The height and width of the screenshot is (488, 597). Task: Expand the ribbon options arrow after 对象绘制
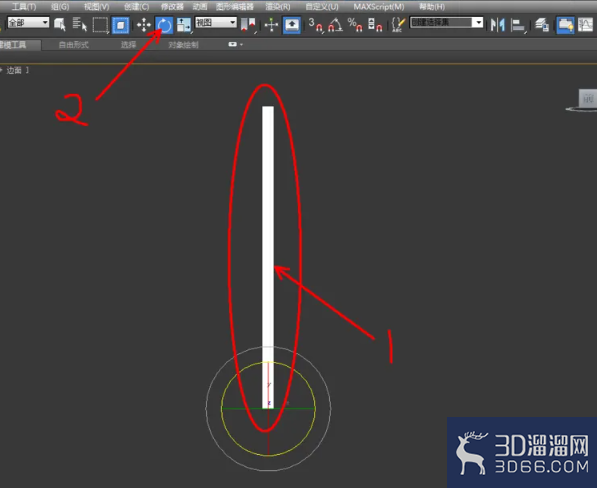(235, 45)
